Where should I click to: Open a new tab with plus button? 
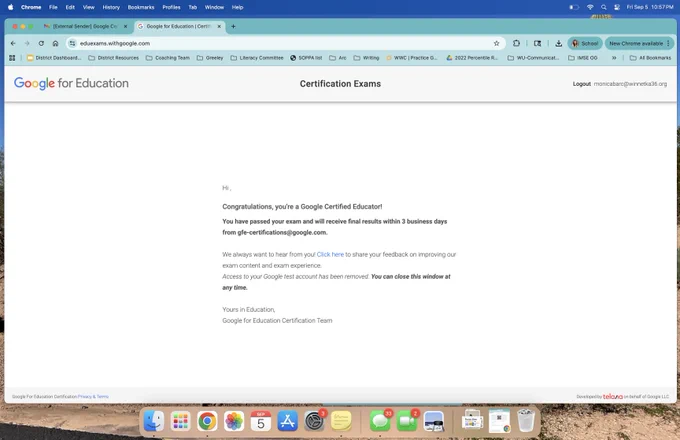tap(233, 26)
